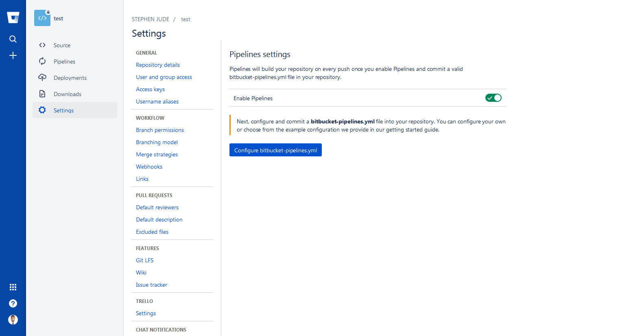Go to Pipelines in the sidebar

coord(75,61)
